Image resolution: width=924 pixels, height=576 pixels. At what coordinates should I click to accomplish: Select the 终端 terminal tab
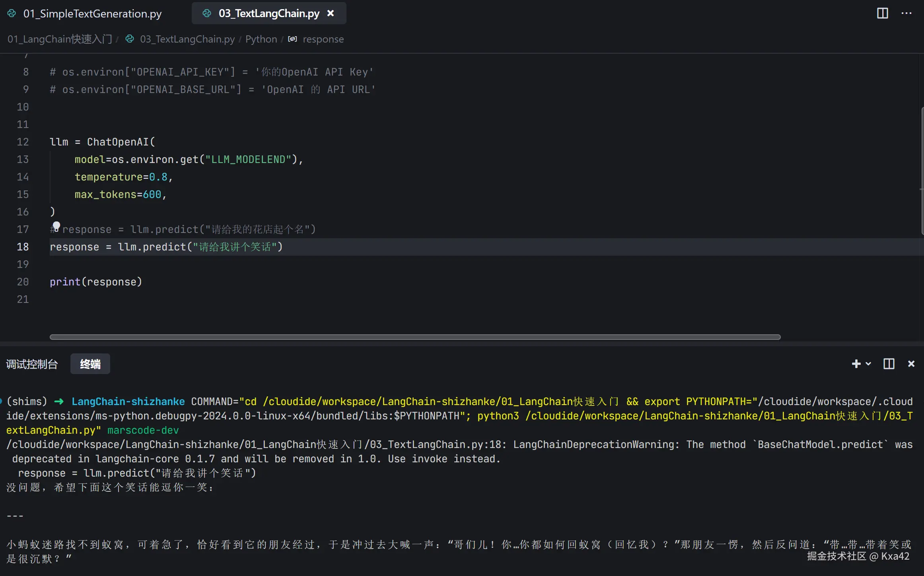coord(90,364)
